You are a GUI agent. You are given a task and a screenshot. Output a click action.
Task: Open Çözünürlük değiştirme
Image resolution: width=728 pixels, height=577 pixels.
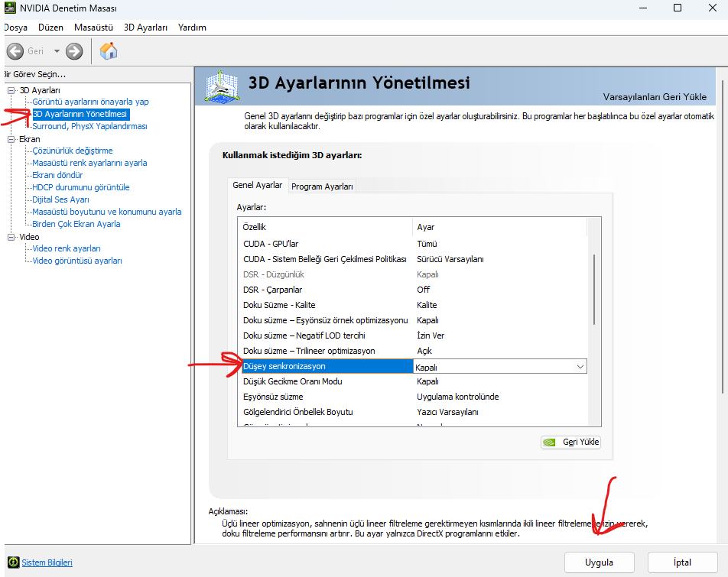point(73,151)
